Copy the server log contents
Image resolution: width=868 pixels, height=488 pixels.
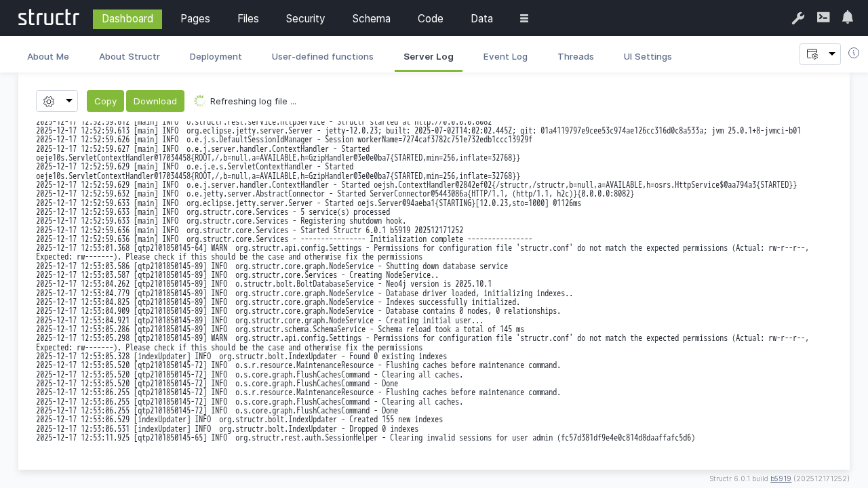pyautogui.click(x=105, y=101)
